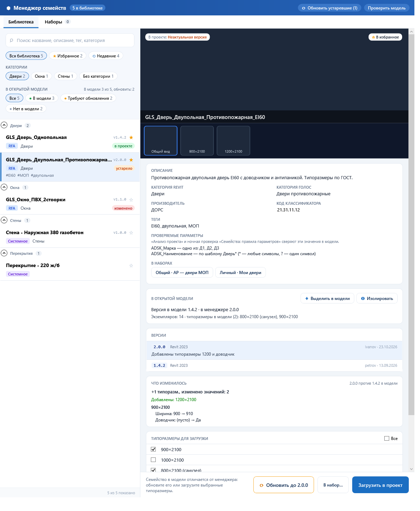Screen dimensions: 420x511
Task: Uncheck the 900×2100 type size
Action: coord(153,449)
